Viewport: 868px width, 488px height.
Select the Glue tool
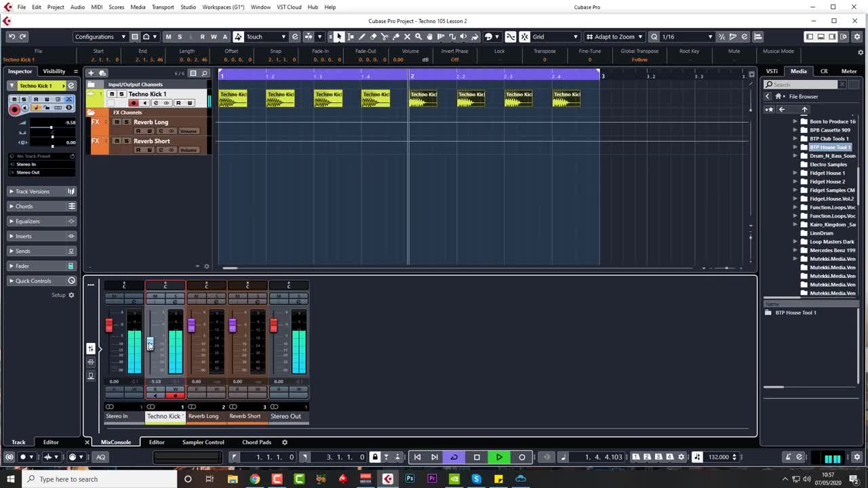[396, 37]
